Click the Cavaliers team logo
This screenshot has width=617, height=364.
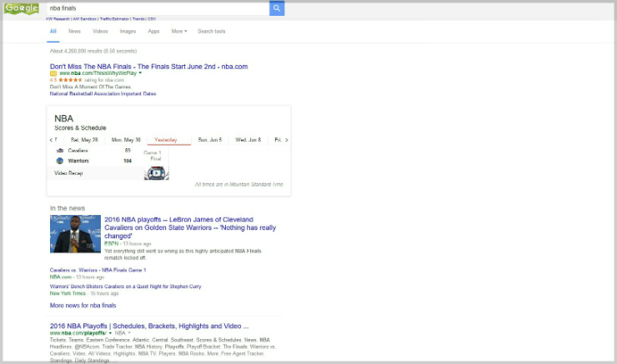(60, 151)
